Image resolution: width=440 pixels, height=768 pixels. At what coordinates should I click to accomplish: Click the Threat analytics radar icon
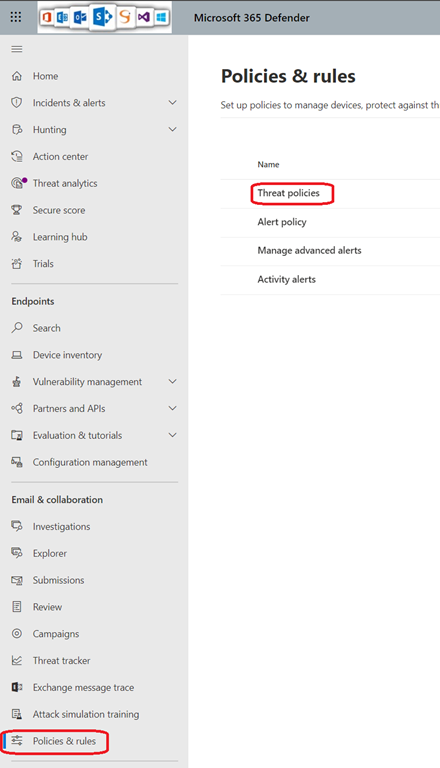(x=18, y=183)
